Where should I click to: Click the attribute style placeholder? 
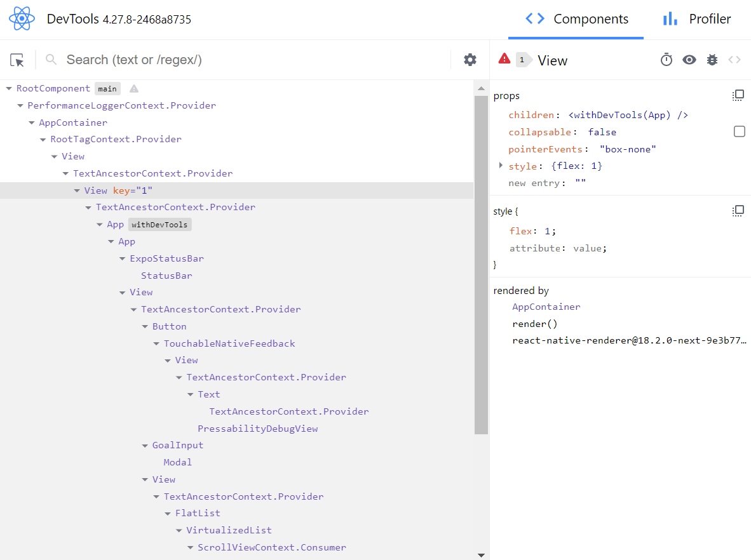[x=535, y=248]
